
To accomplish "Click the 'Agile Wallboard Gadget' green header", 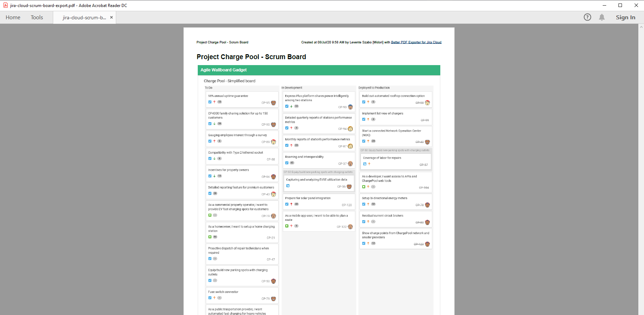I will tap(319, 70).
